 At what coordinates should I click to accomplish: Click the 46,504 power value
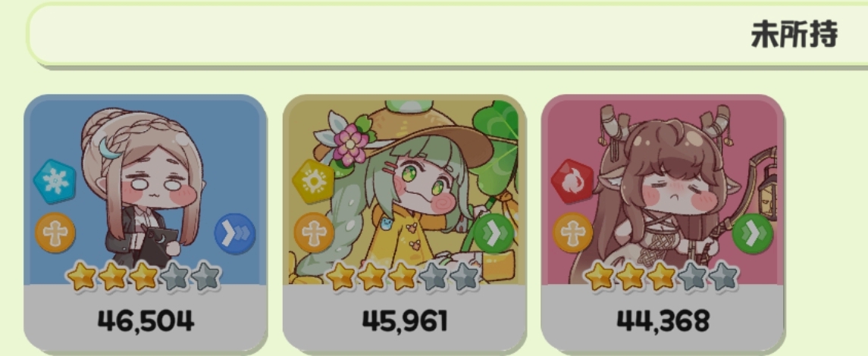click(146, 320)
